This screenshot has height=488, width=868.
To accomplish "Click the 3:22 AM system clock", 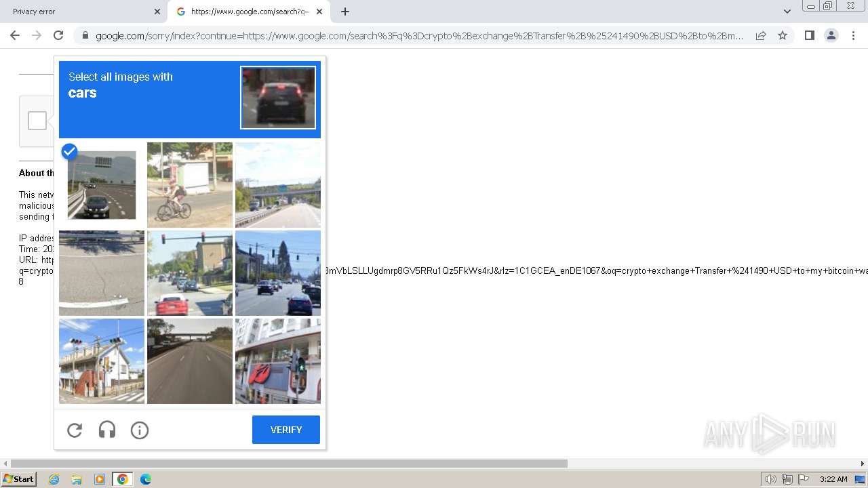I will [x=833, y=479].
